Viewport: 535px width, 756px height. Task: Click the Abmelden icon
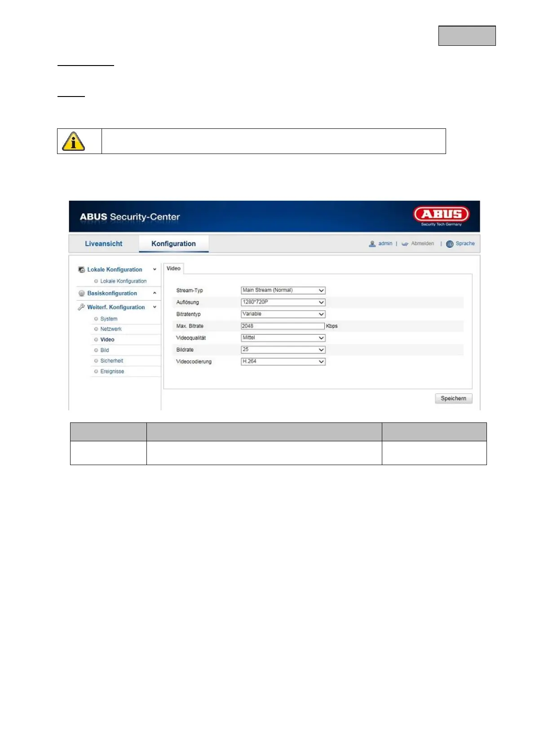pyautogui.click(x=405, y=244)
